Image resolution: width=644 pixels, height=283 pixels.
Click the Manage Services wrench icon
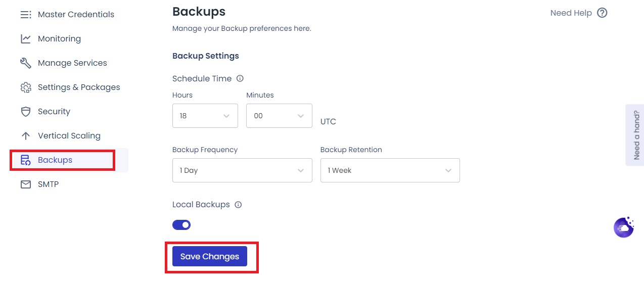pos(25,63)
